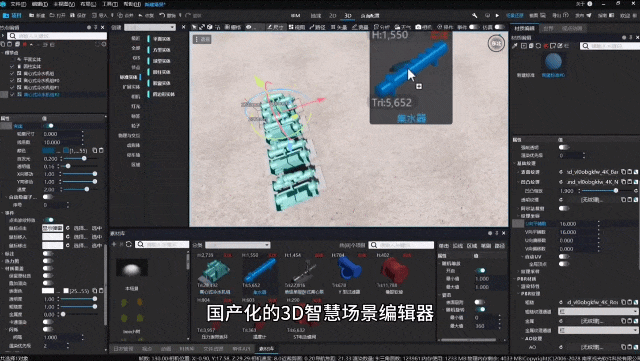Switch to the 2D view tab
Screen dimensions: 640x361
[x=333, y=16]
